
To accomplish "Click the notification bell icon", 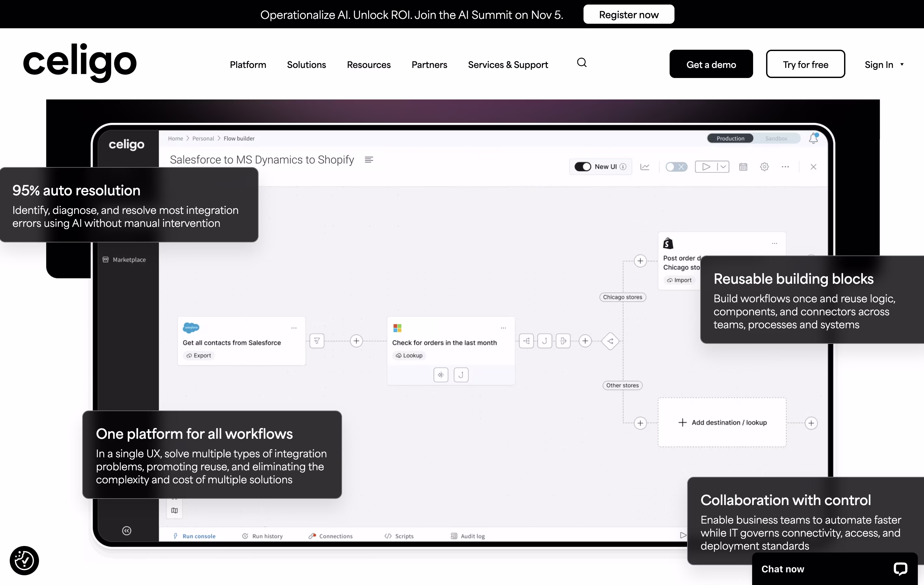I will (x=813, y=138).
